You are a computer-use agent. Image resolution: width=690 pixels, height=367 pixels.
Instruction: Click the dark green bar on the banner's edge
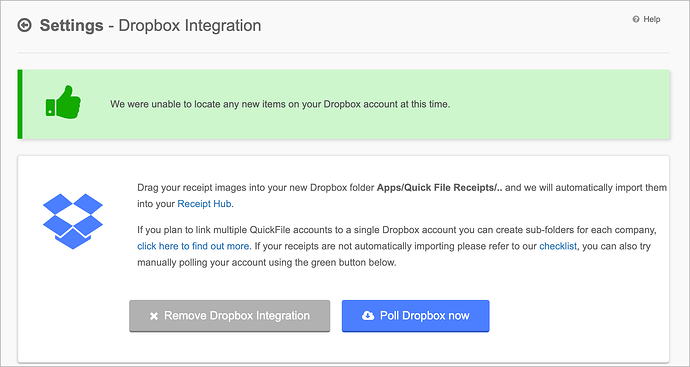pos(20,104)
